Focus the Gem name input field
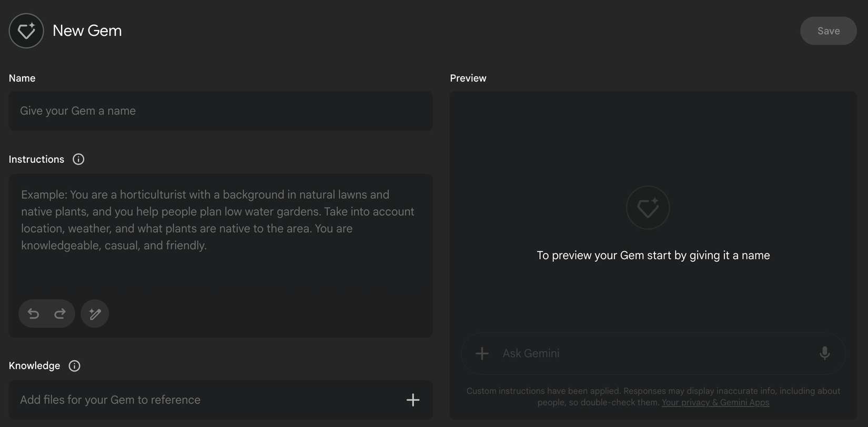Screen dimensions: 868x427 [x=220, y=111]
